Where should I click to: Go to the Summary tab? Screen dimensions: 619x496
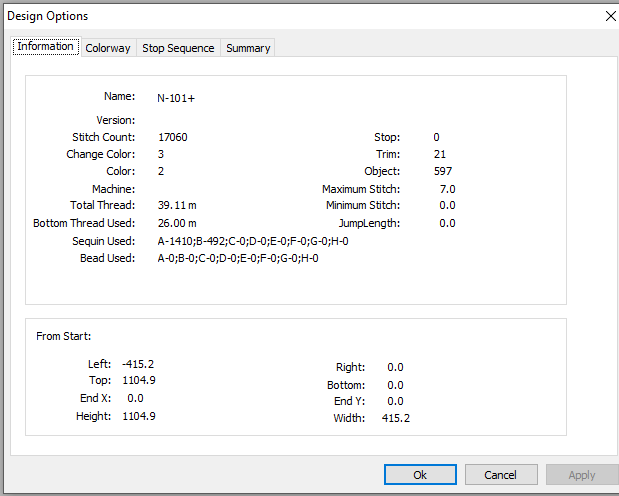(x=248, y=48)
